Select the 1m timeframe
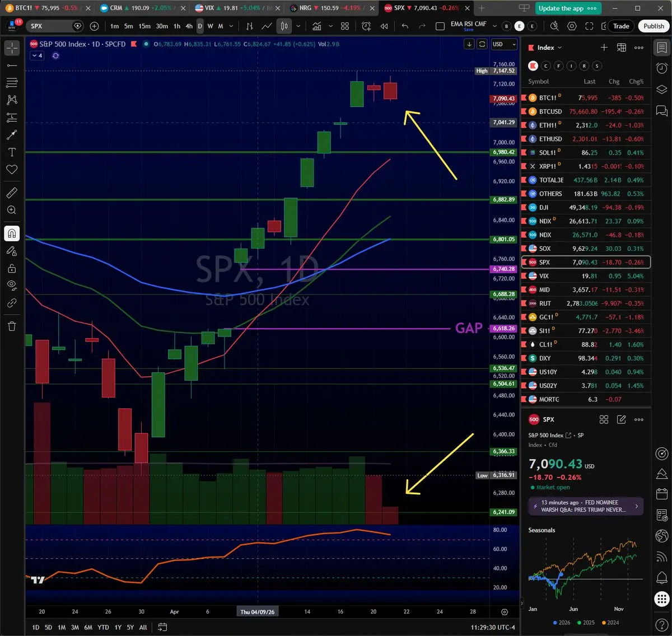 tap(114, 26)
